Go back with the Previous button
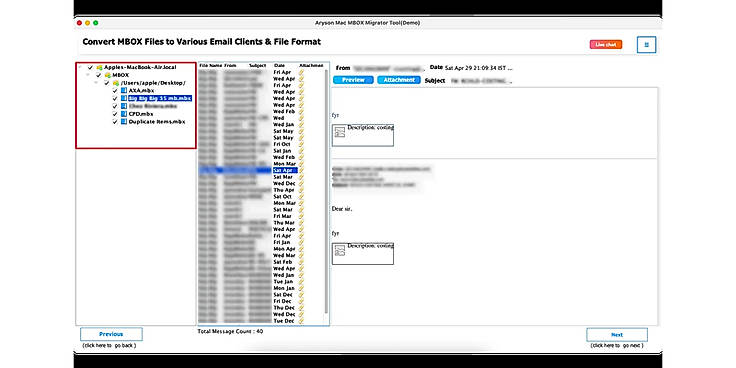 click(111, 334)
